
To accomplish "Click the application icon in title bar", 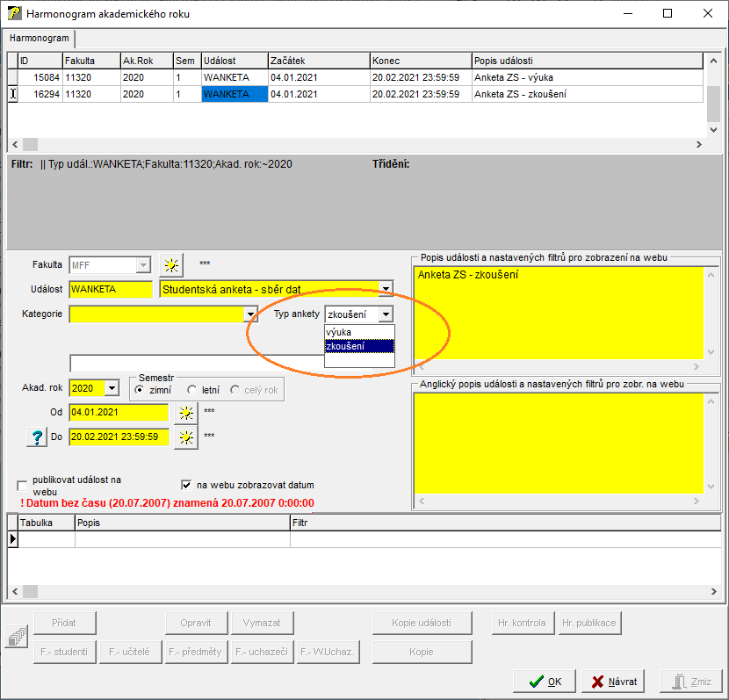I will point(14,14).
